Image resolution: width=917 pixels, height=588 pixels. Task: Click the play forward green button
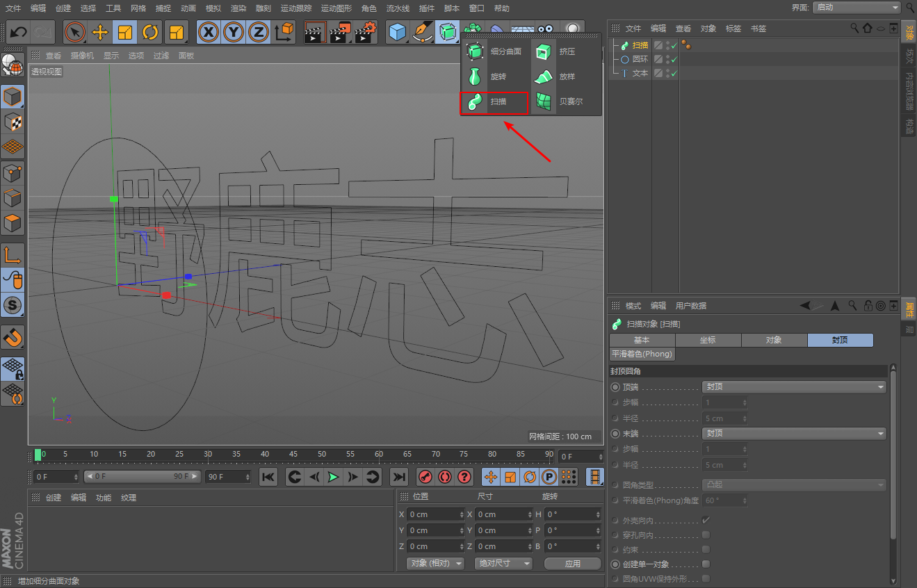point(334,477)
